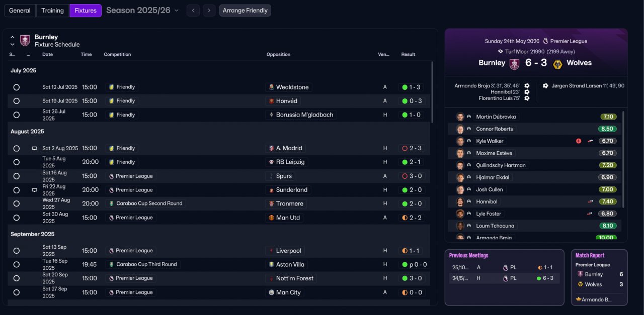Click TV icon on A. Madrid row
The width and height of the screenshot is (644, 315).
pos(34,149)
